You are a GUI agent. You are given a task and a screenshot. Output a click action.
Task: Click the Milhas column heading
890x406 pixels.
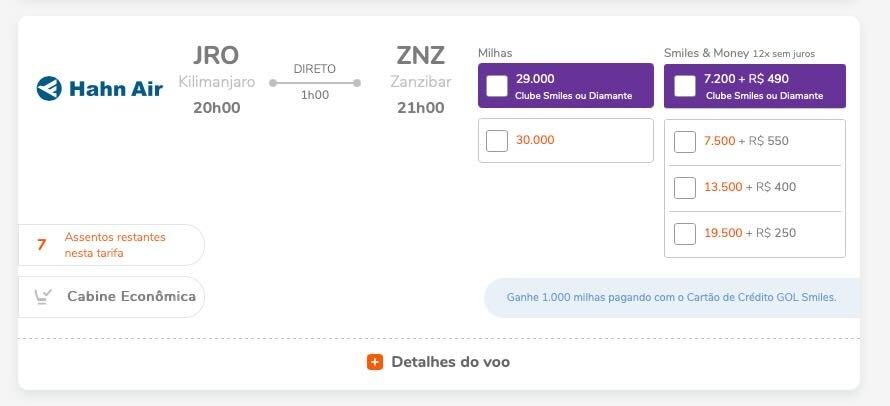pos(495,53)
